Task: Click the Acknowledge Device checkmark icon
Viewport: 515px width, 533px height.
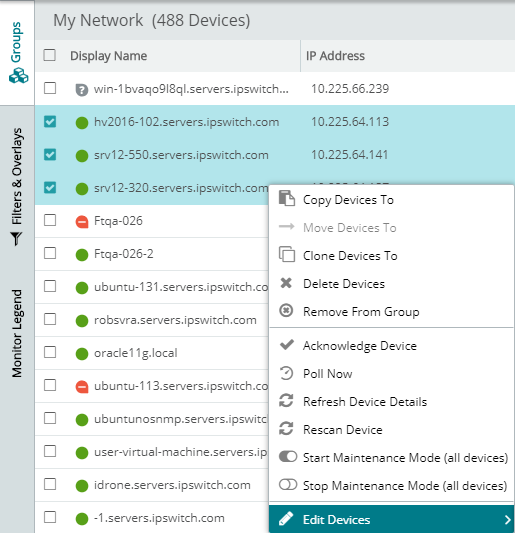Action: pos(287,344)
